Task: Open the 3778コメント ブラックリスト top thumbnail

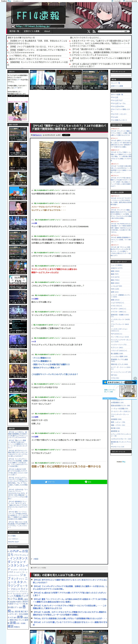Action: click(x=95, y=80)
